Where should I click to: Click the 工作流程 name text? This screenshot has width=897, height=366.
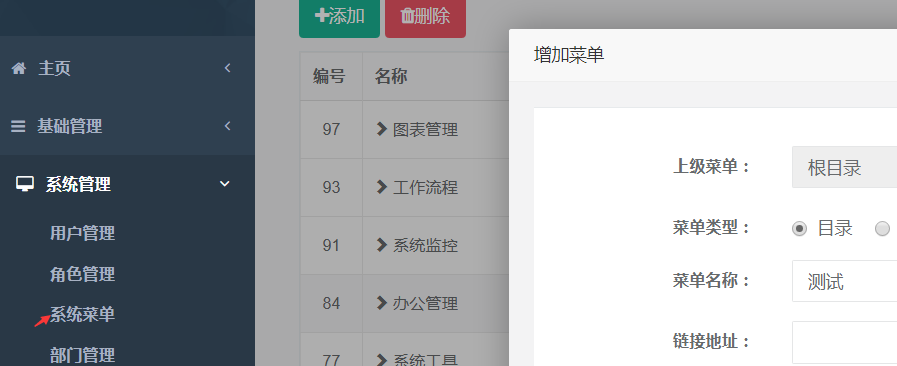pos(426,188)
